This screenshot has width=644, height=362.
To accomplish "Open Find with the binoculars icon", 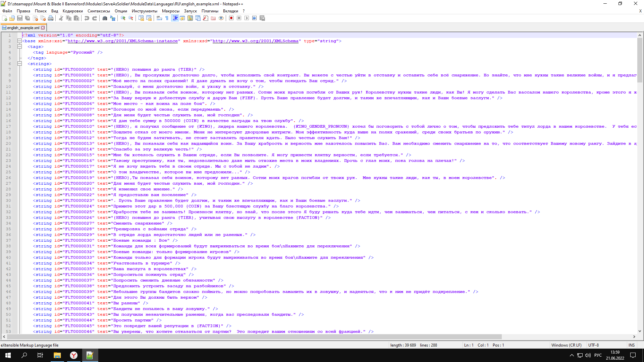I will [x=105, y=18].
